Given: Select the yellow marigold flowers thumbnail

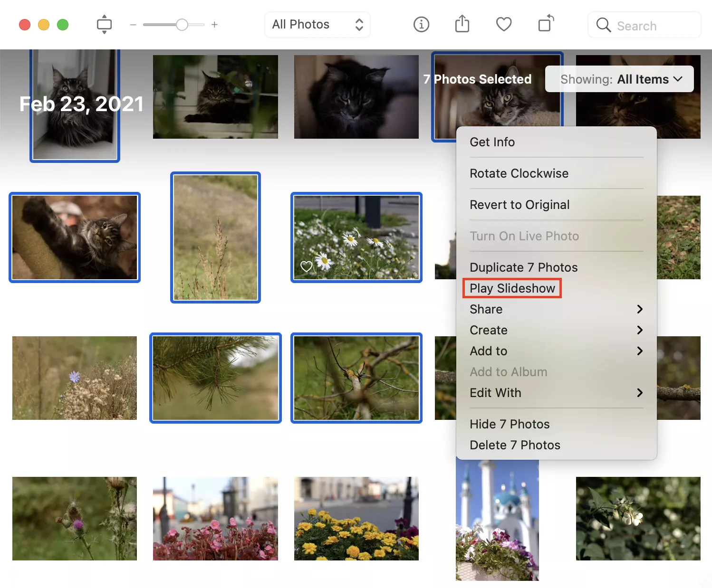Looking at the screenshot, I should [x=356, y=519].
